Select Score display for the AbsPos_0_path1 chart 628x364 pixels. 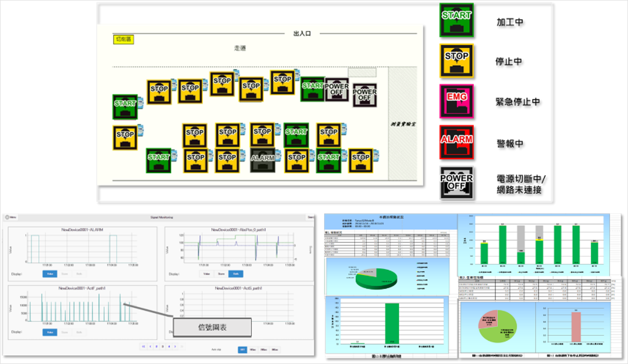pyautogui.click(x=221, y=274)
